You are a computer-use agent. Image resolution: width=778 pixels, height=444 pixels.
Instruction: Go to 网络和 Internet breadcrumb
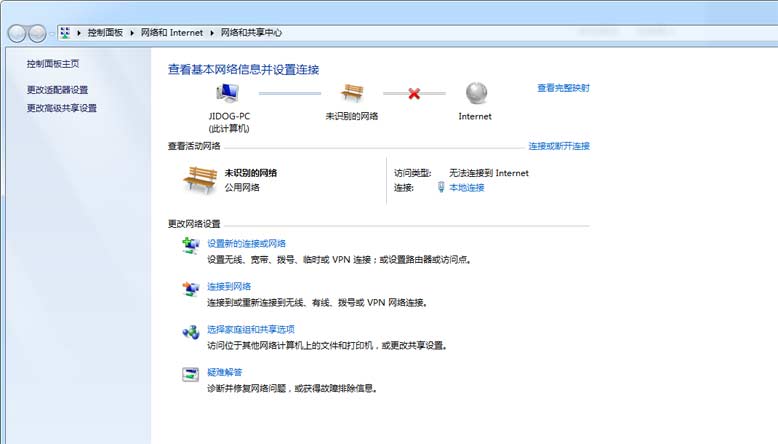click(x=172, y=33)
